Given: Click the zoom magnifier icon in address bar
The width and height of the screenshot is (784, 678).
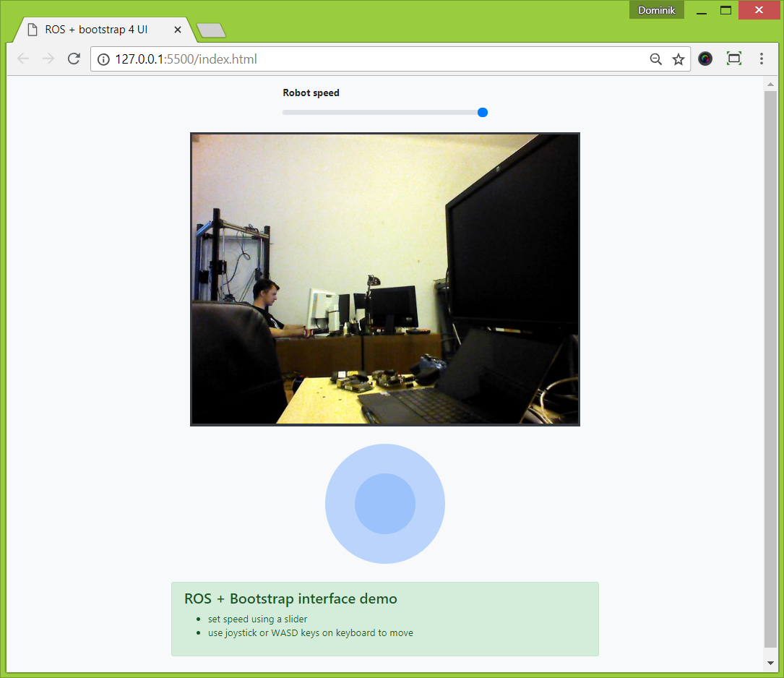Looking at the screenshot, I should pyautogui.click(x=655, y=59).
